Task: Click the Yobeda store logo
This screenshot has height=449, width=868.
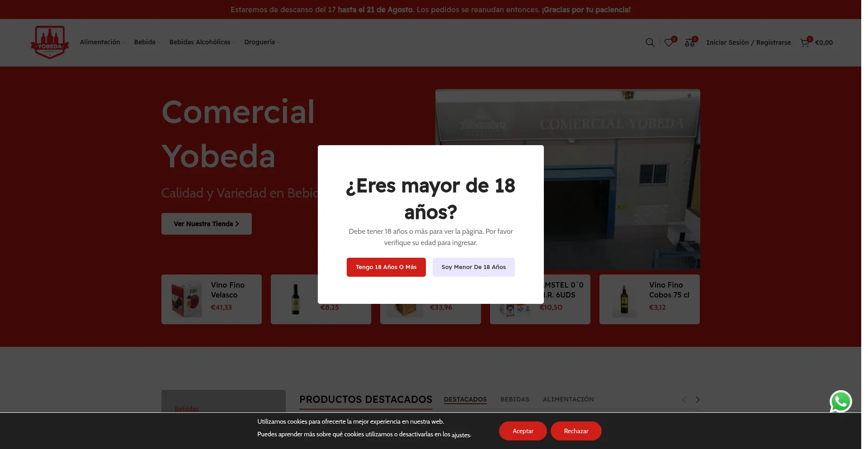Action: [50, 43]
